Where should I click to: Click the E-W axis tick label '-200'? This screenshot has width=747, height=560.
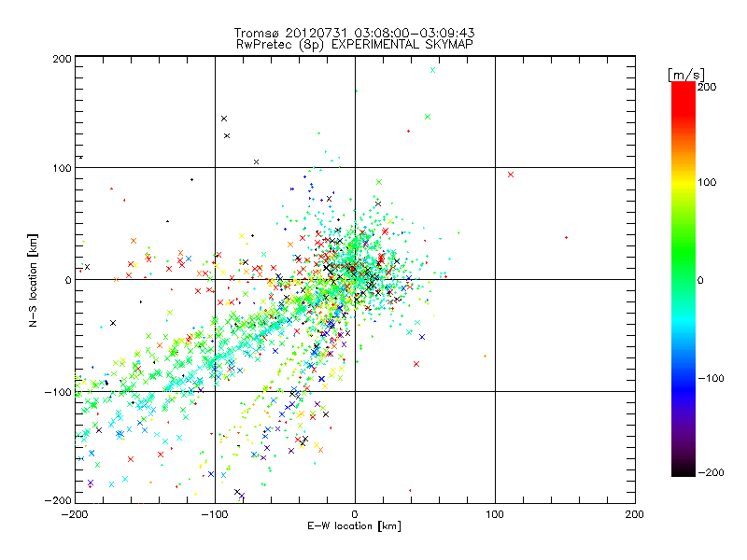tap(75, 515)
